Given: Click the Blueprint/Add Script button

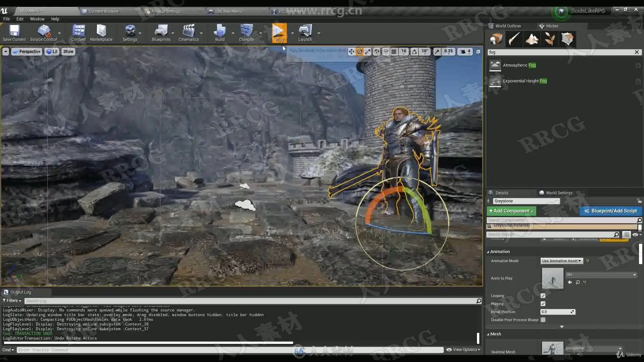Looking at the screenshot, I should pyautogui.click(x=611, y=211).
